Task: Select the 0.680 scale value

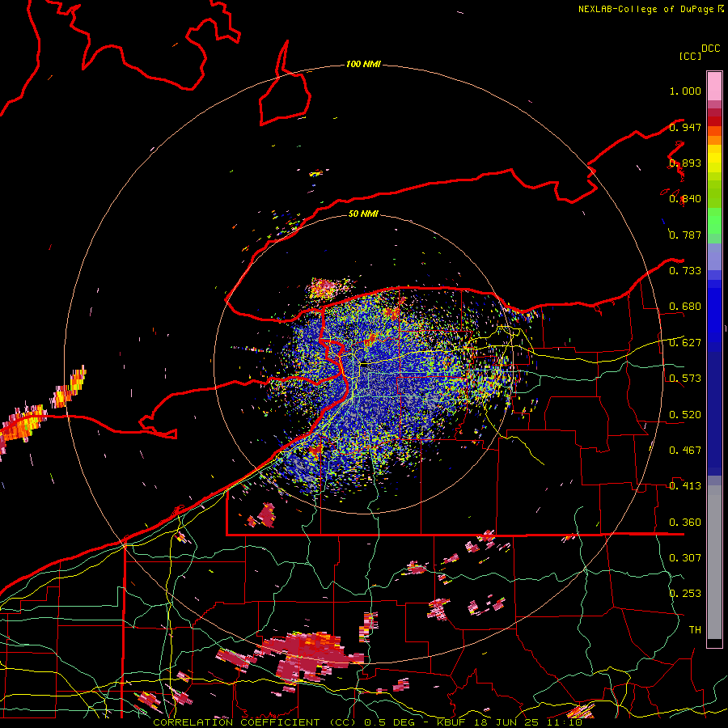Action: [x=685, y=307]
